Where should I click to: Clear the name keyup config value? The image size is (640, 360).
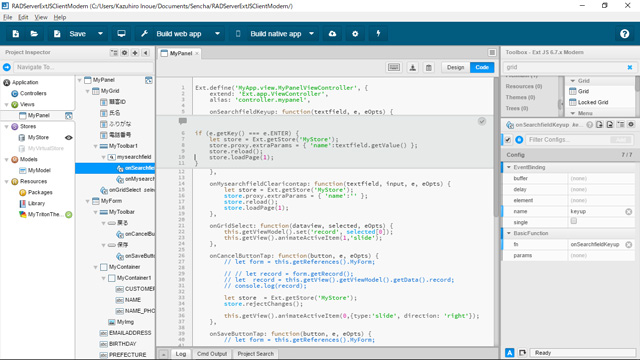point(629,212)
